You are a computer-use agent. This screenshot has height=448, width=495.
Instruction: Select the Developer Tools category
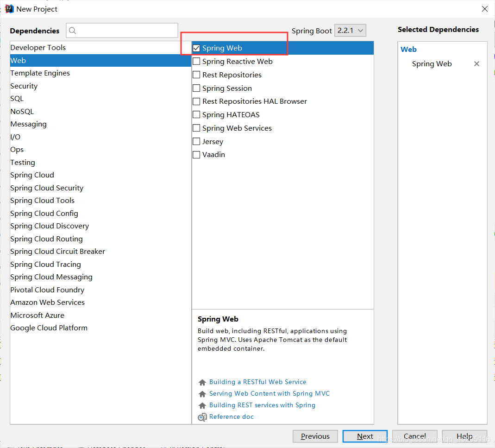[x=100, y=47]
